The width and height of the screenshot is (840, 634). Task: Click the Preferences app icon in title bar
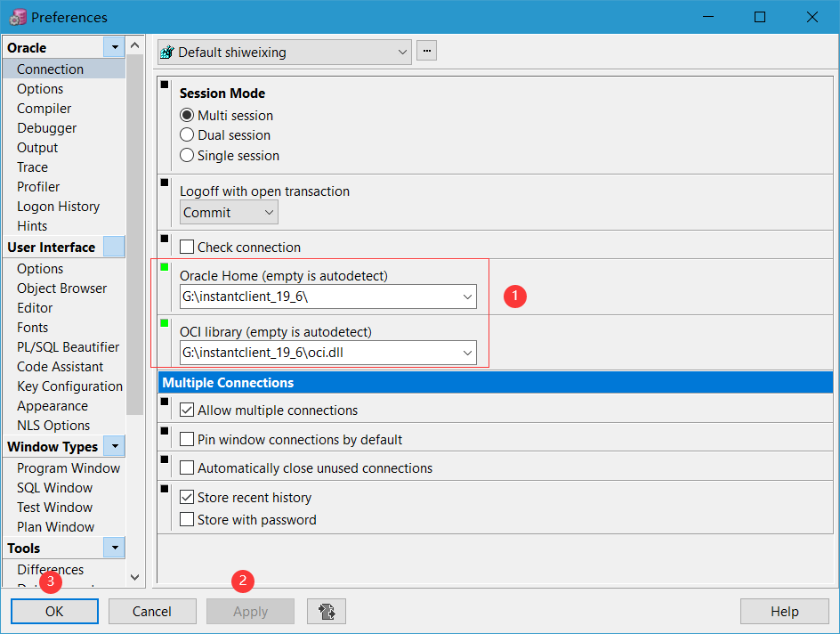click(18, 17)
